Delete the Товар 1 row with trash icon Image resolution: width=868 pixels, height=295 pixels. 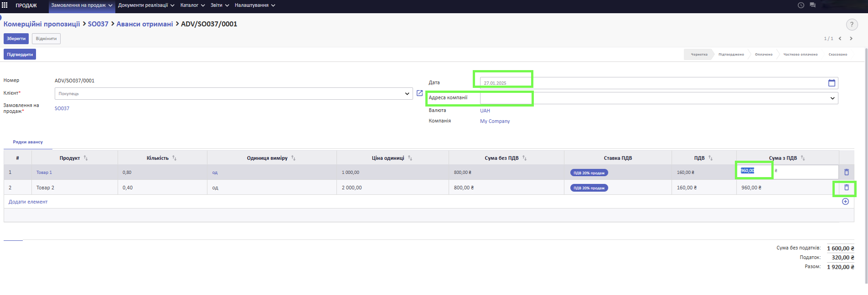click(846, 172)
